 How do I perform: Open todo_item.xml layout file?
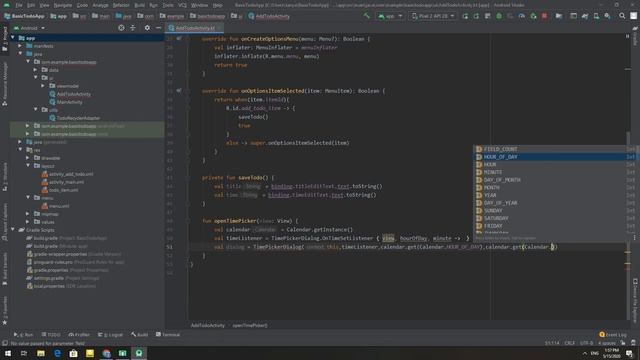point(64,190)
